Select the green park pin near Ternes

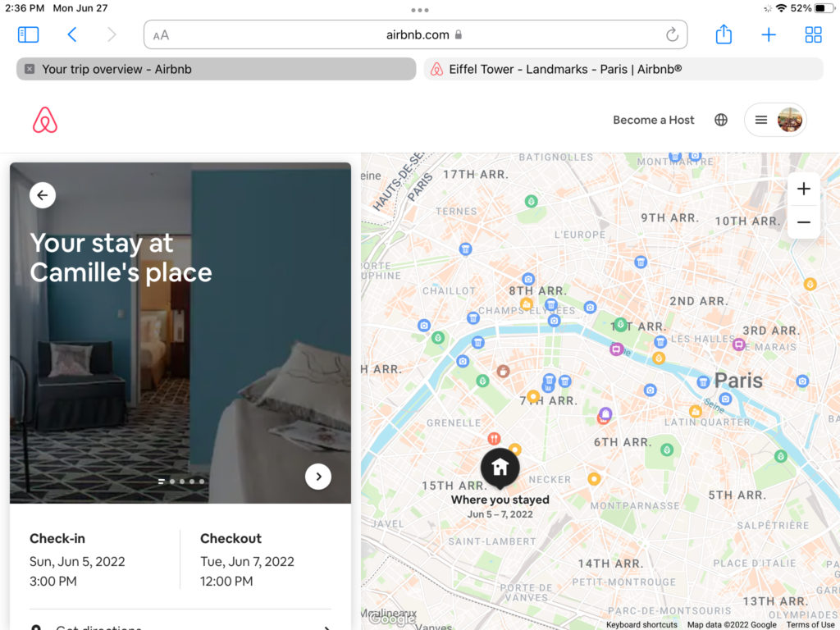[531, 202]
